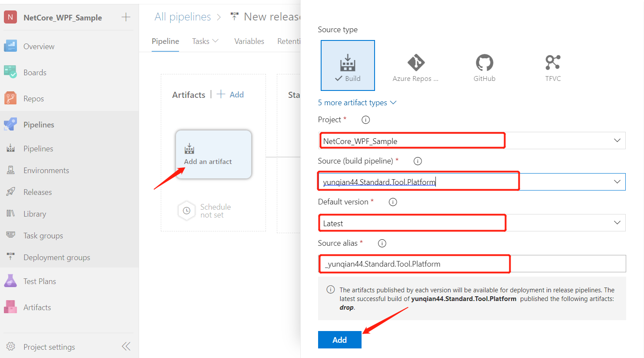The width and height of the screenshot is (644, 358).
Task: Open the Source build pipeline dropdown arrow
Action: click(617, 182)
